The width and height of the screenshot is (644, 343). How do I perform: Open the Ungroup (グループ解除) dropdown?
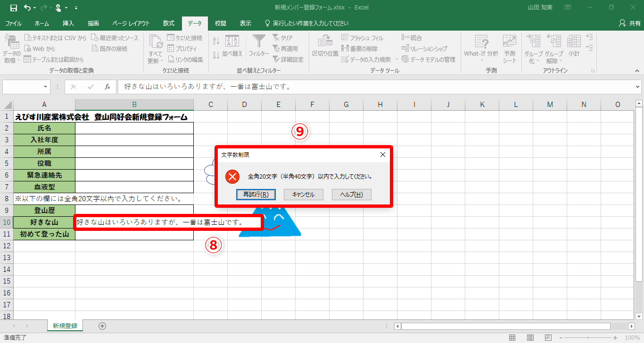[554, 49]
